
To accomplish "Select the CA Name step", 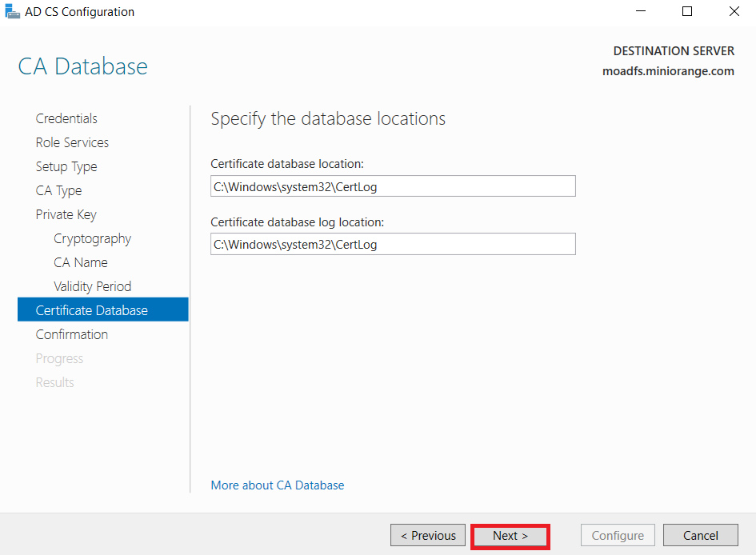I will [80, 262].
